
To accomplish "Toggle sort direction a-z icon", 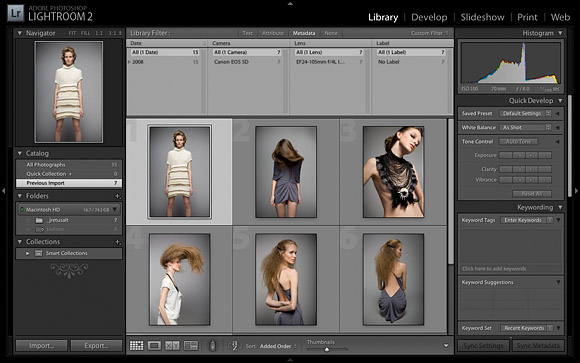I will click(x=234, y=346).
